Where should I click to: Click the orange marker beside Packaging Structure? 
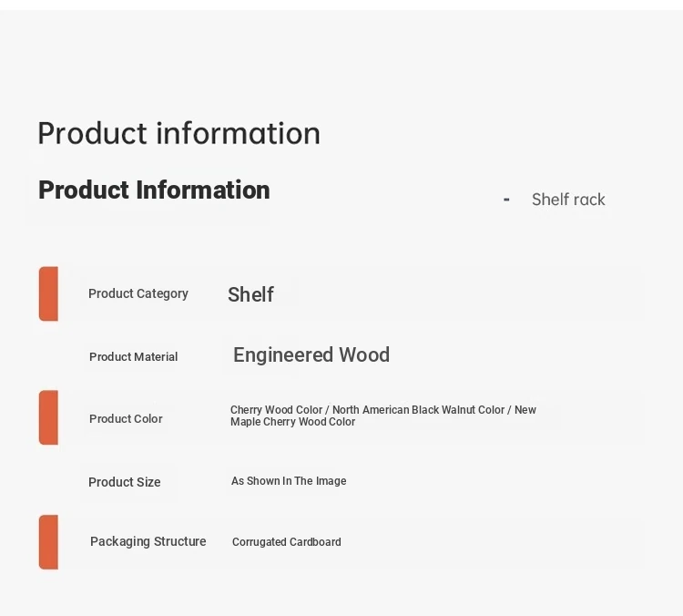coord(48,542)
